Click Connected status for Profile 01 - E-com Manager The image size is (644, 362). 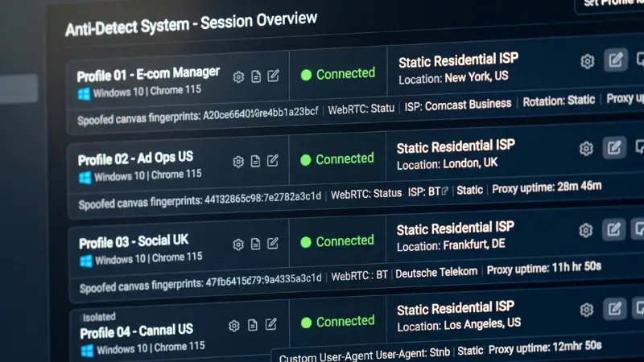tap(338, 74)
